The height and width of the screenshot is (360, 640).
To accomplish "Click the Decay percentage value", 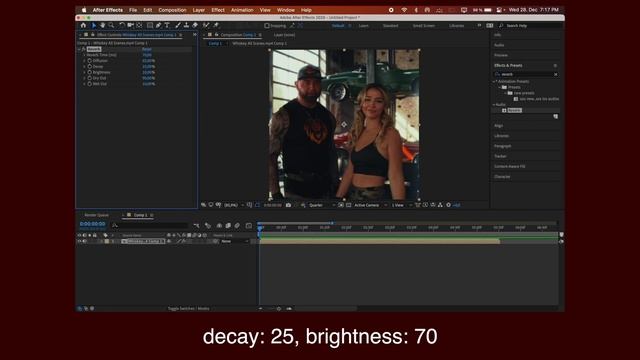I will 149,66.
